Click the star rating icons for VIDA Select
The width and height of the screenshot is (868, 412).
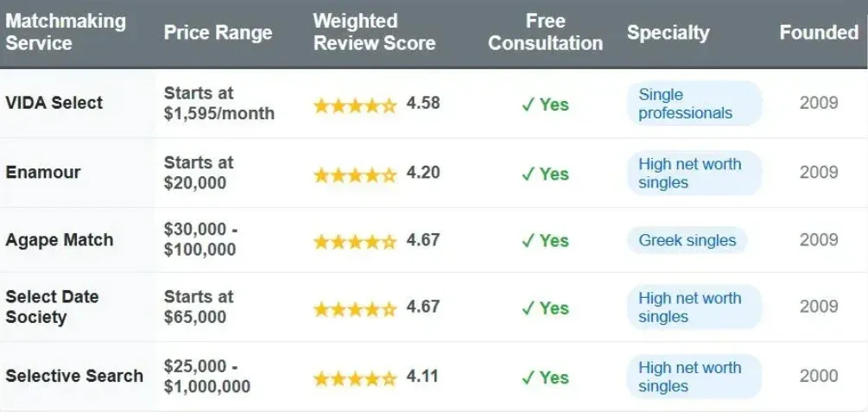355,105
